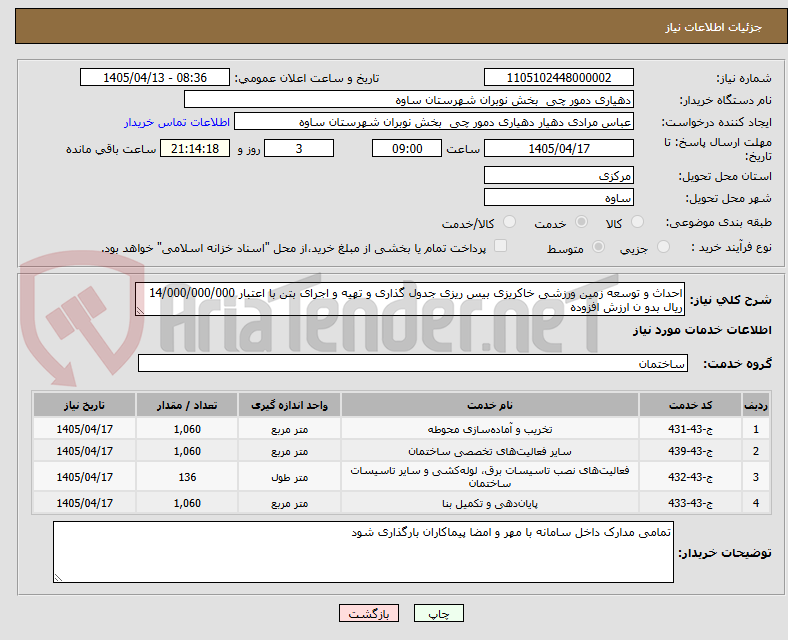The width and height of the screenshot is (788, 640).
Task: Click service code ج-43-431
Action: (690, 429)
